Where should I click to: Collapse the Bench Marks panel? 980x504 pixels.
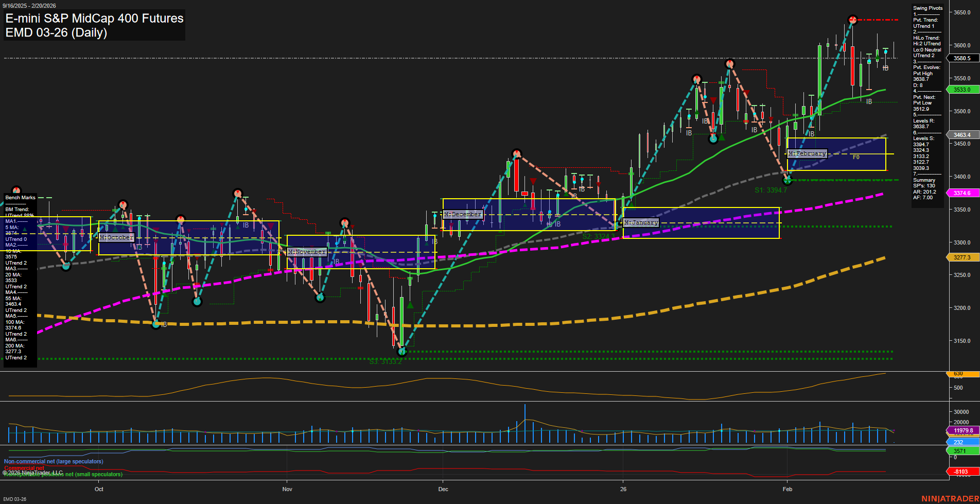click(x=20, y=198)
